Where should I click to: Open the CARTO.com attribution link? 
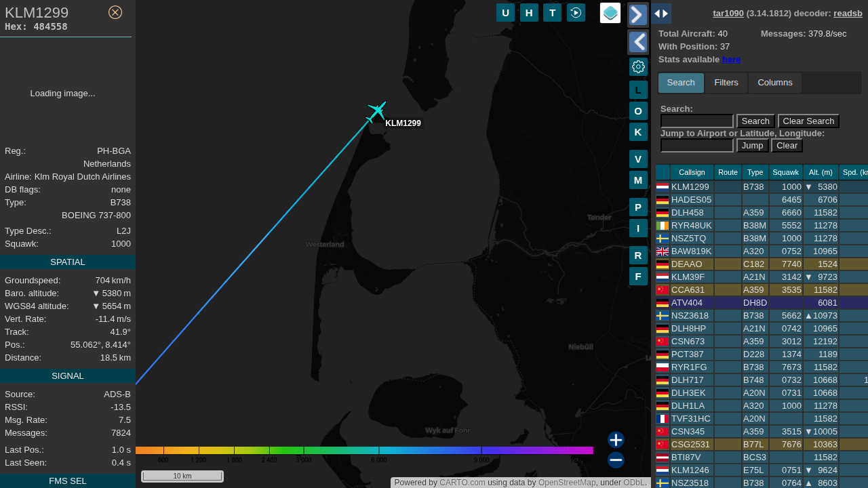tap(462, 483)
